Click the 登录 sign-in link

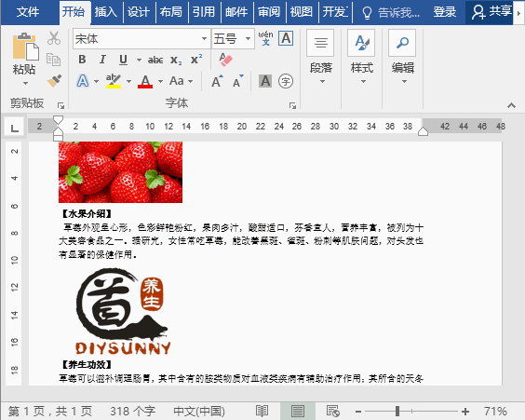[x=444, y=12]
